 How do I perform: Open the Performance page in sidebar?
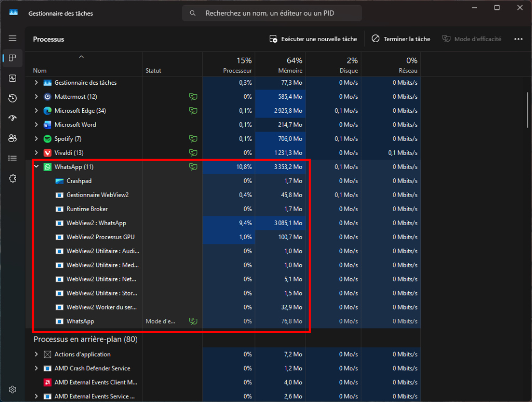(x=12, y=79)
